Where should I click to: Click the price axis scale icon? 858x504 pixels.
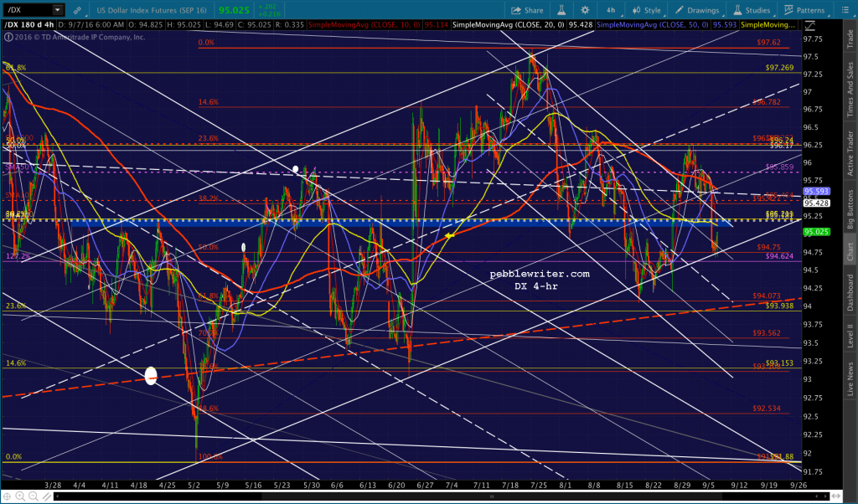pyautogui.click(x=809, y=25)
